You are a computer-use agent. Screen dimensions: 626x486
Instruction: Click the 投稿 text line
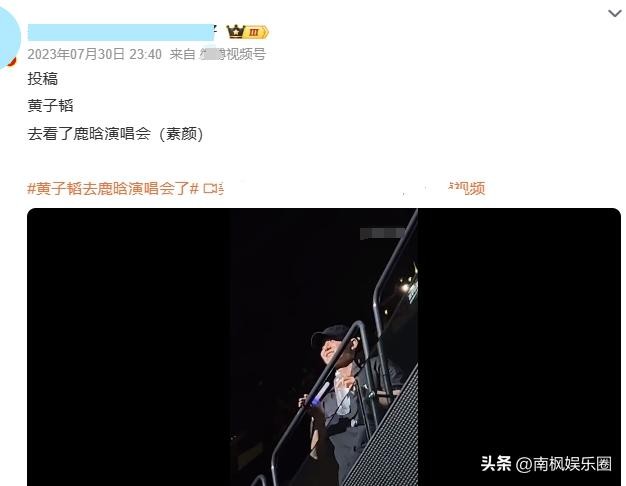43,79
